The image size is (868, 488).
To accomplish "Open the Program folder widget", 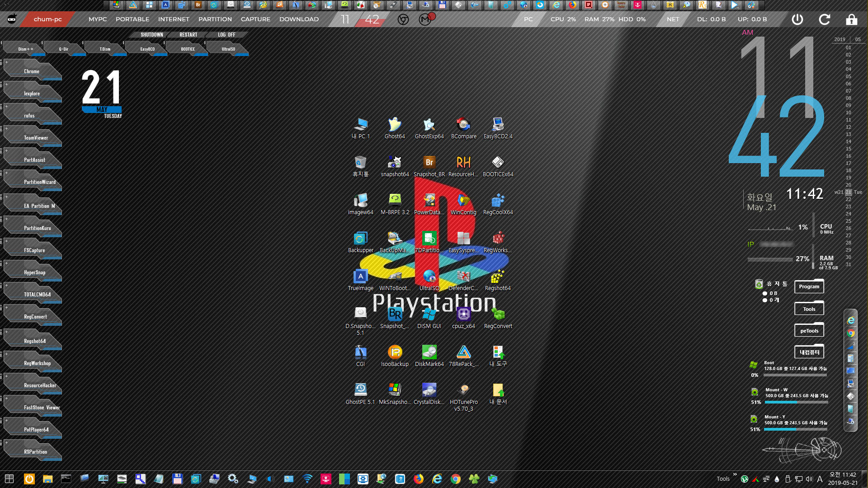I will click(x=809, y=286).
